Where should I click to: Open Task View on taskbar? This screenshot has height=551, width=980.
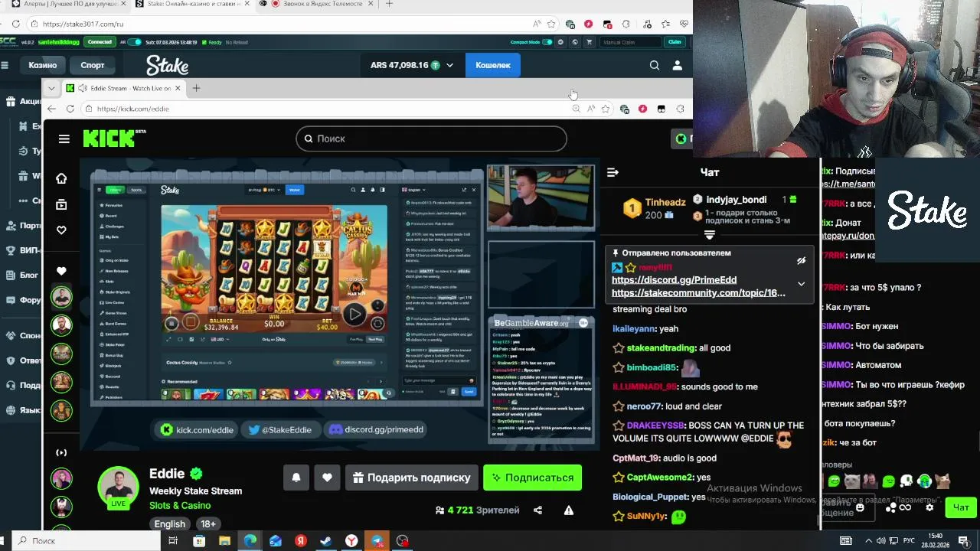[173, 541]
